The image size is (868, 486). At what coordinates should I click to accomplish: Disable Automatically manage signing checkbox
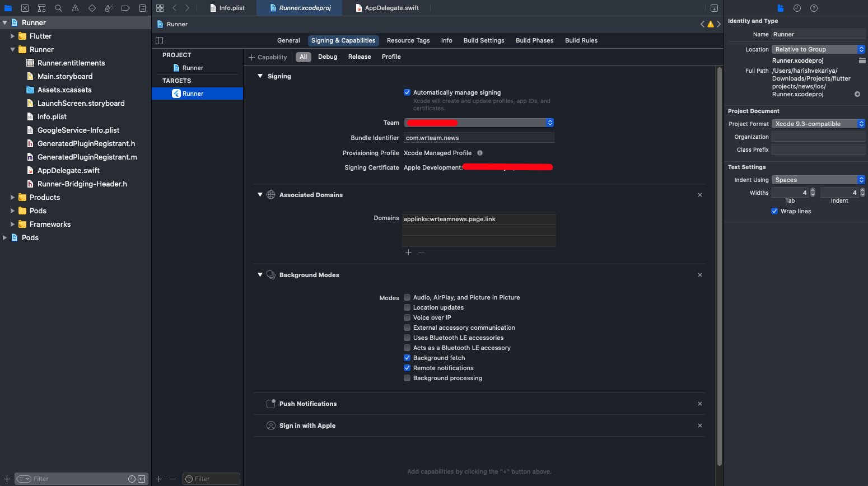tap(407, 92)
